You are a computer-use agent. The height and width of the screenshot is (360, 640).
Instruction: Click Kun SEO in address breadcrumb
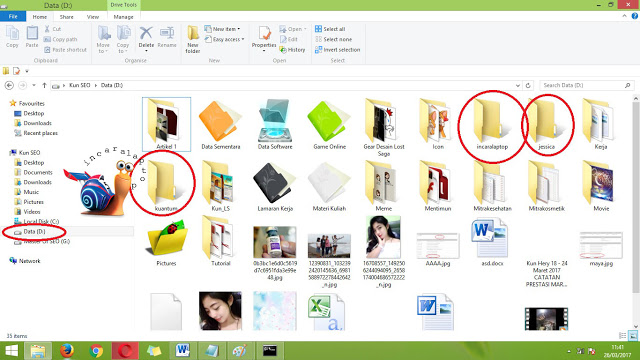[80, 85]
